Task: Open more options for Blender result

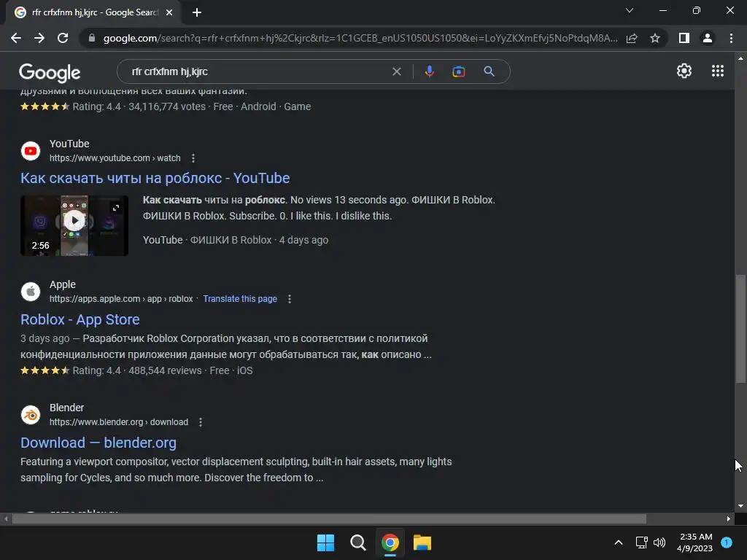Action: (x=201, y=422)
